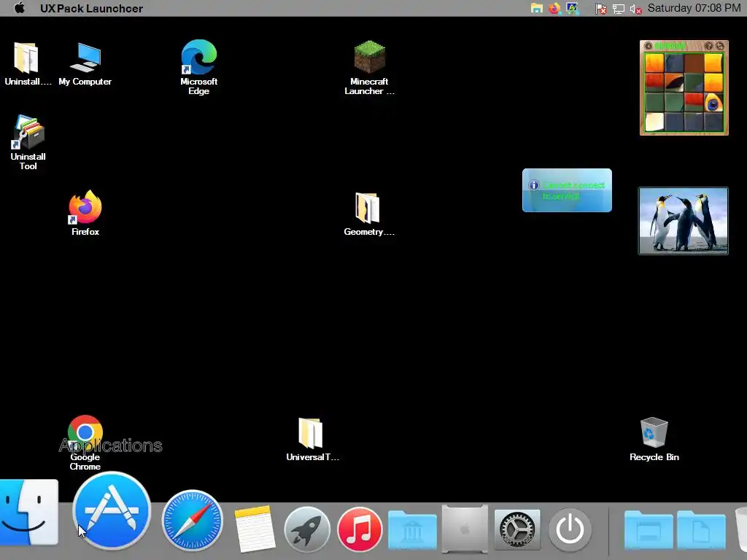
Task: Click the black beak puzzle tile
Action: coord(674,83)
